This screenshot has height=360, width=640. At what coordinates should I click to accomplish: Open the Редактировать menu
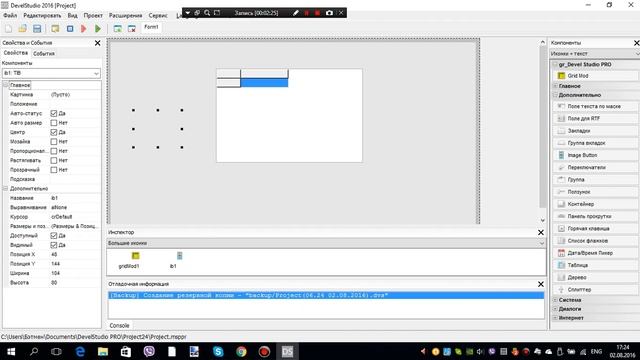[42, 16]
